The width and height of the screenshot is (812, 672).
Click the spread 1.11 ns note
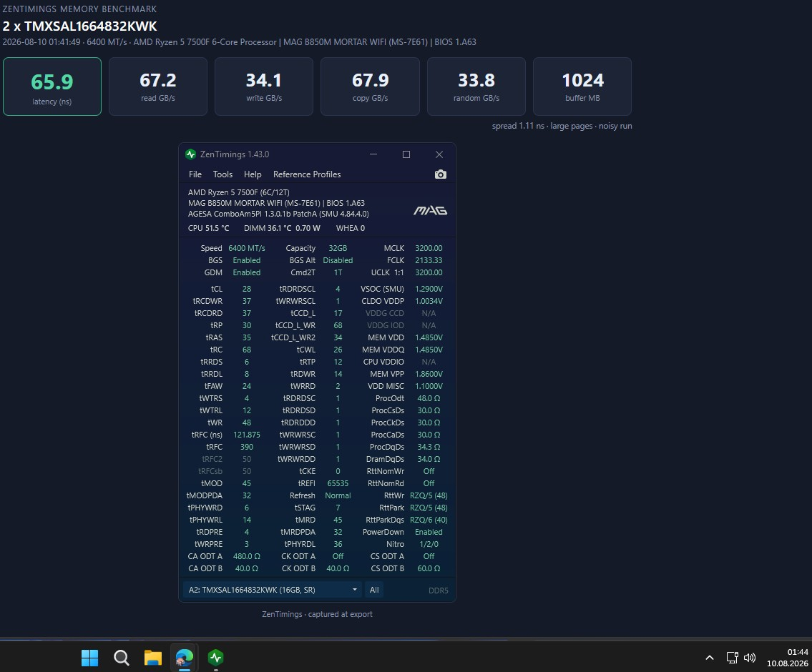click(518, 126)
